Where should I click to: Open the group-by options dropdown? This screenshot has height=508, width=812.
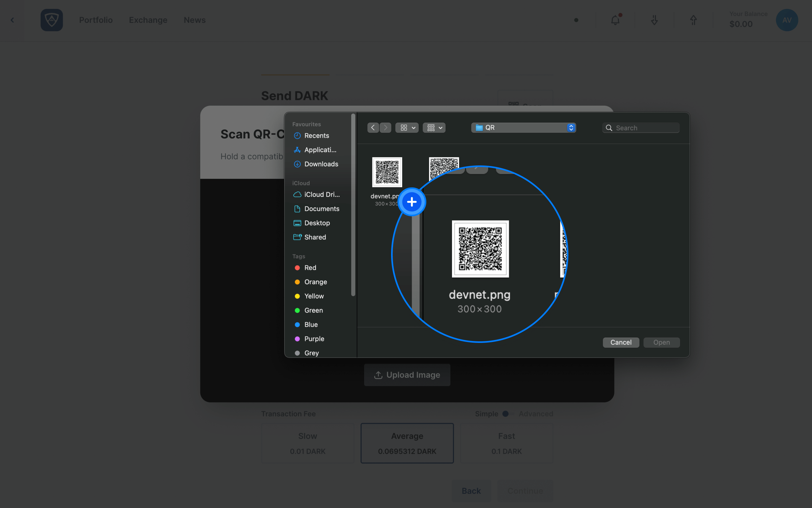[434, 128]
